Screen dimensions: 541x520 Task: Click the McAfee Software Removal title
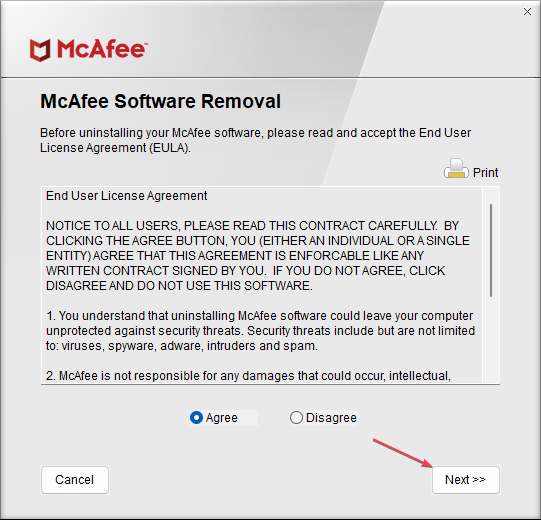click(x=160, y=101)
